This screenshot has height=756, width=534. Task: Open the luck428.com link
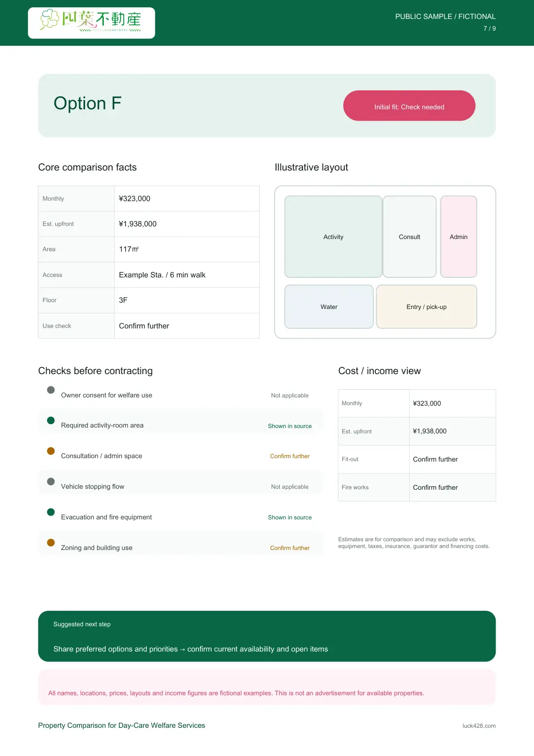pyautogui.click(x=479, y=726)
